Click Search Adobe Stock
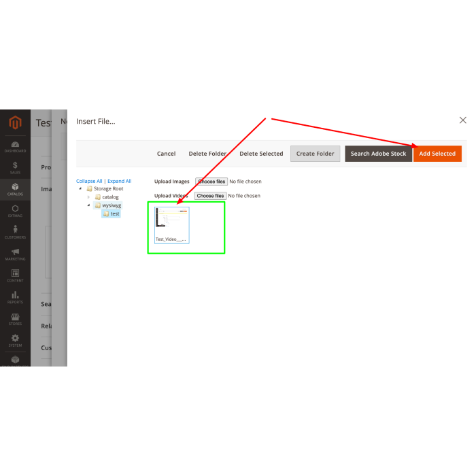Viewport: 476px width, 476px height. click(378, 154)
